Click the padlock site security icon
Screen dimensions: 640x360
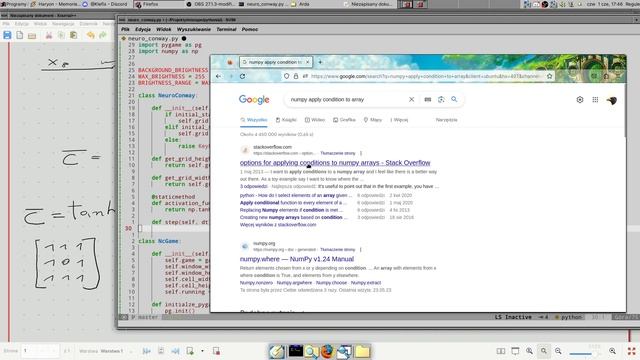(x=296, y=76)
